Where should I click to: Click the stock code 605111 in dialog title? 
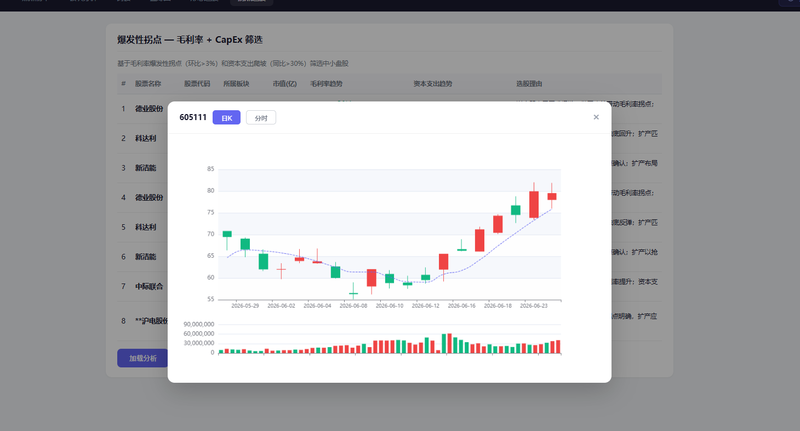click(193, 117)
